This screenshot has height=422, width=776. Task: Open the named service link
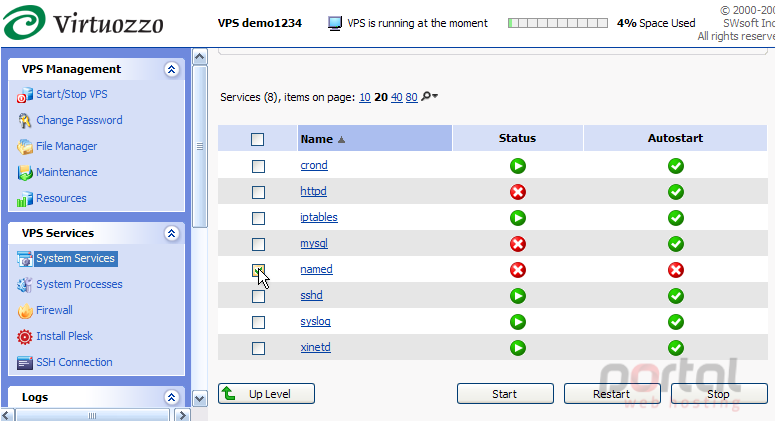click(316, 270)
